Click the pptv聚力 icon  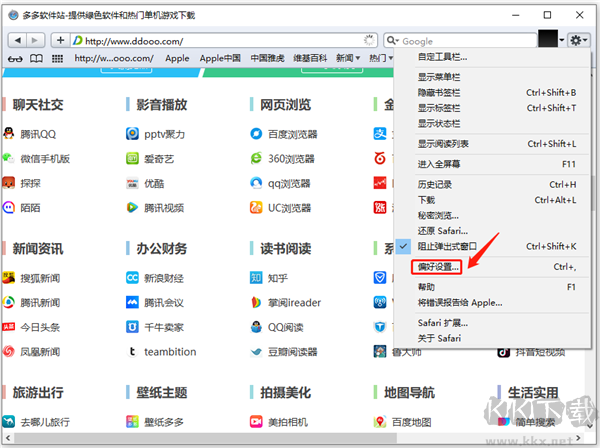[132, 134]
